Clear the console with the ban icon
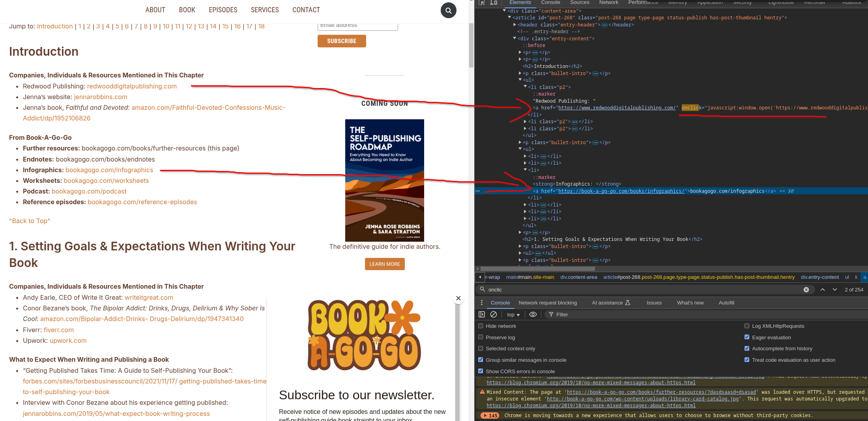This screenshot has height=421, width=868. [494, 314]
